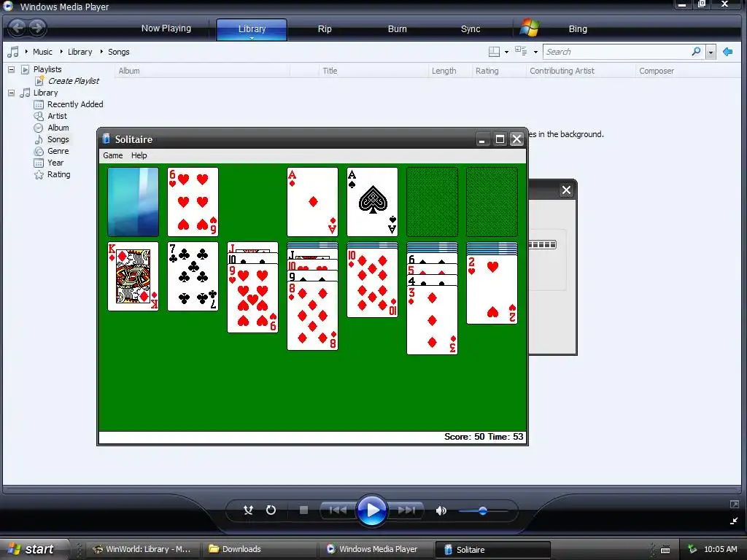This screenshot has height=560, width=747.
Task: Click Library in the breadcrumb path
Action: tap(80, 52)
